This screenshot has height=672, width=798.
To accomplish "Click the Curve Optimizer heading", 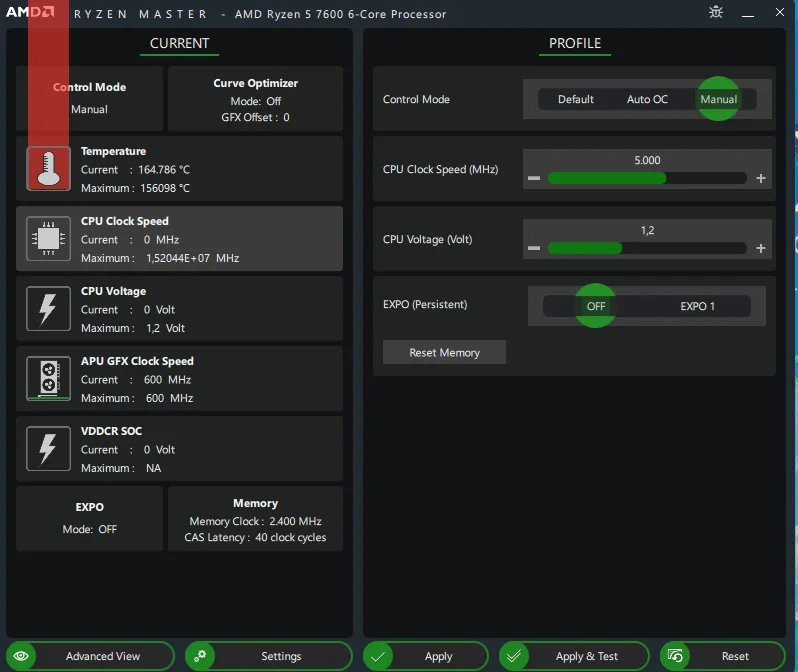I will 255,83.
